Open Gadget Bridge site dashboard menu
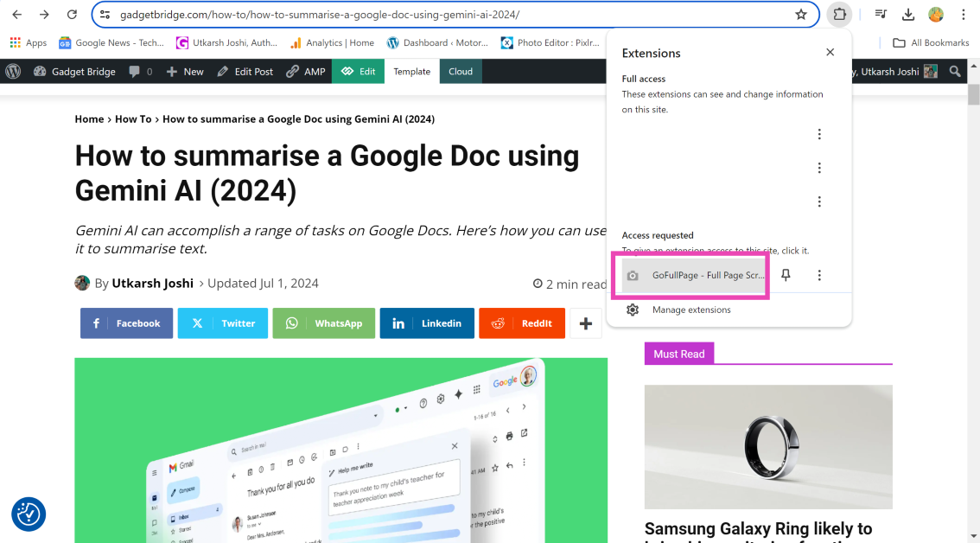 point(74,71)
